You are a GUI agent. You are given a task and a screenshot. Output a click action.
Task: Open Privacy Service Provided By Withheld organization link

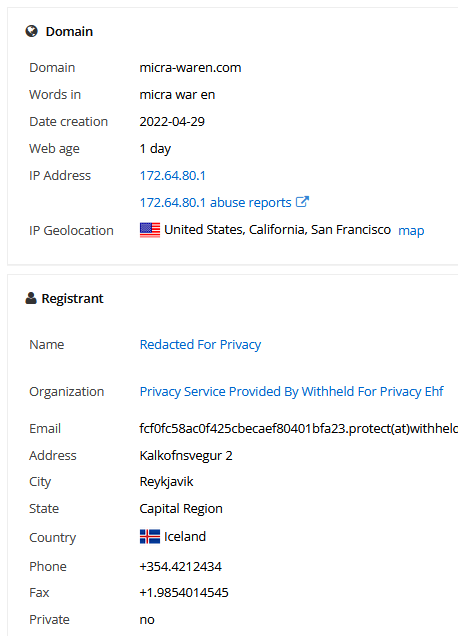tap(291, 391)
